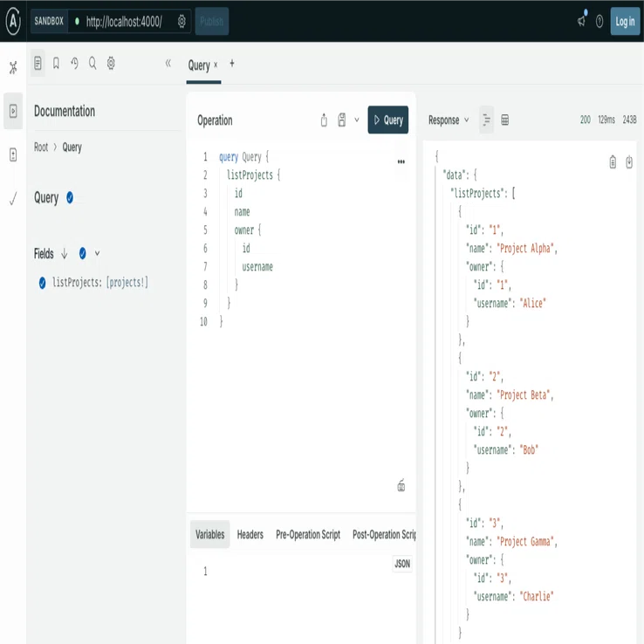Switch response to JSON tree view icon
This screenshot has width=644, height=644.
click(x=487, y=120)
